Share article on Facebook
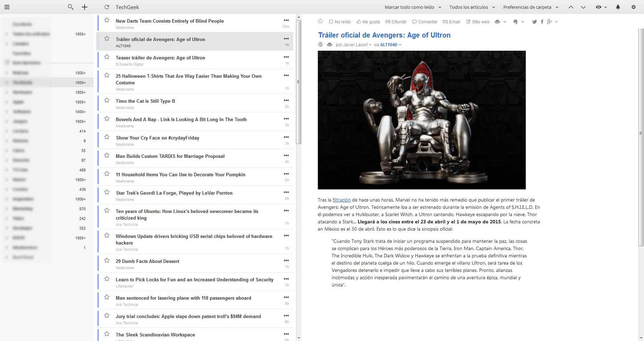The image size is (644, 341). point(542,22)
